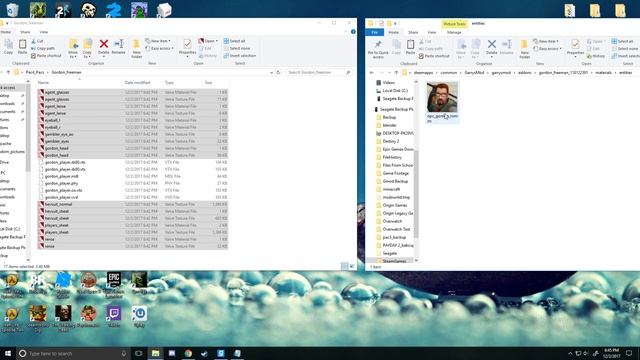
Task: Click Paste shortcut in entities window ribbon
Action: [434, 56]
